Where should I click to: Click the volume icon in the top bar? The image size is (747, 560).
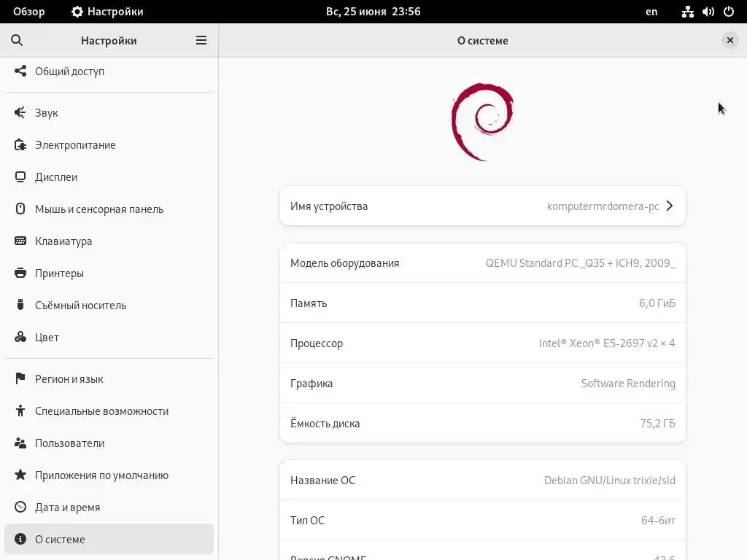(708, 12)
